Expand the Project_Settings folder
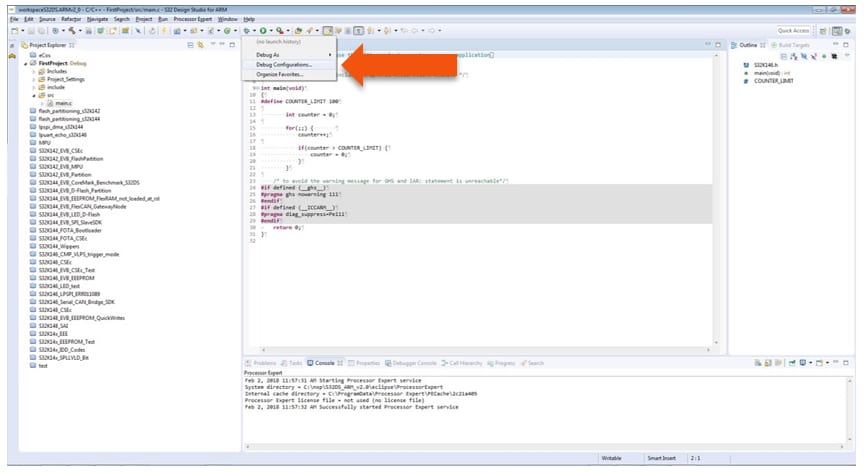 pos(34,79)
